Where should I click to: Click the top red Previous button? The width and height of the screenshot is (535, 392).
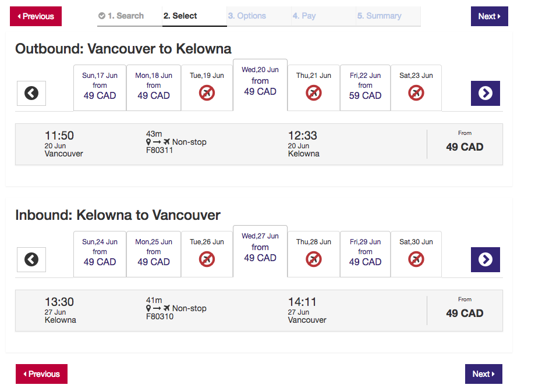(36, 16)
